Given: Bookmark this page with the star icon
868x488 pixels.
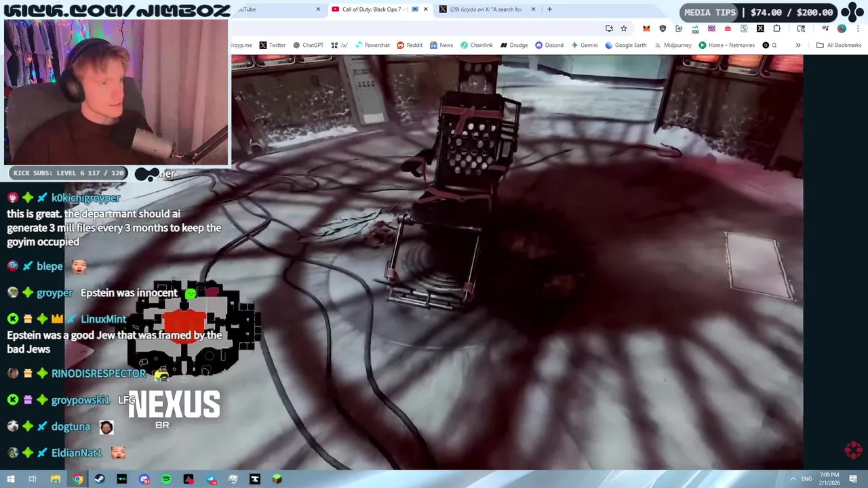Looking at the screenshot, I should (x=624, y=28).
